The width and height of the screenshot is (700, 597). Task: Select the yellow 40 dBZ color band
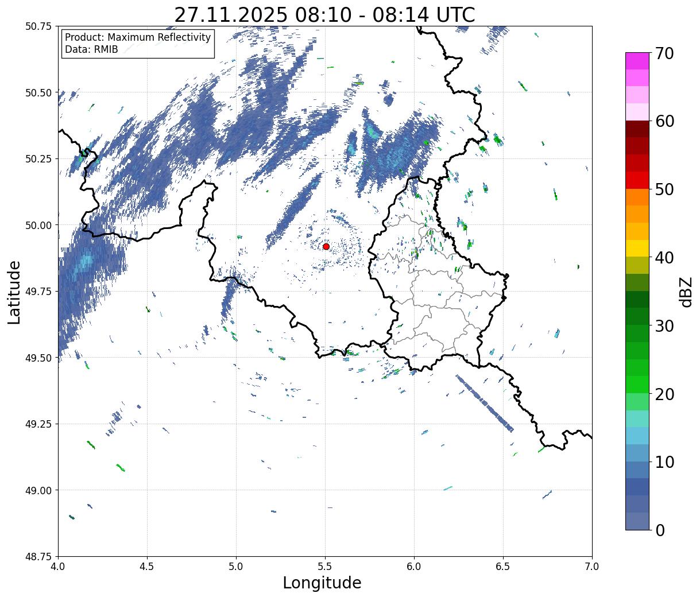(x=637, y=249)
